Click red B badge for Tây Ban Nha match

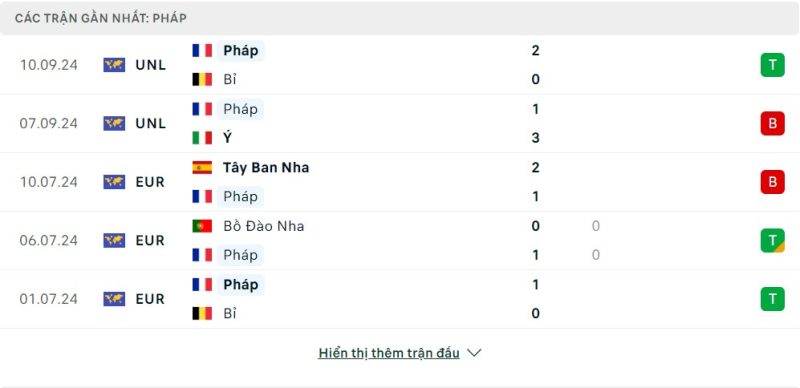(772, 182)
